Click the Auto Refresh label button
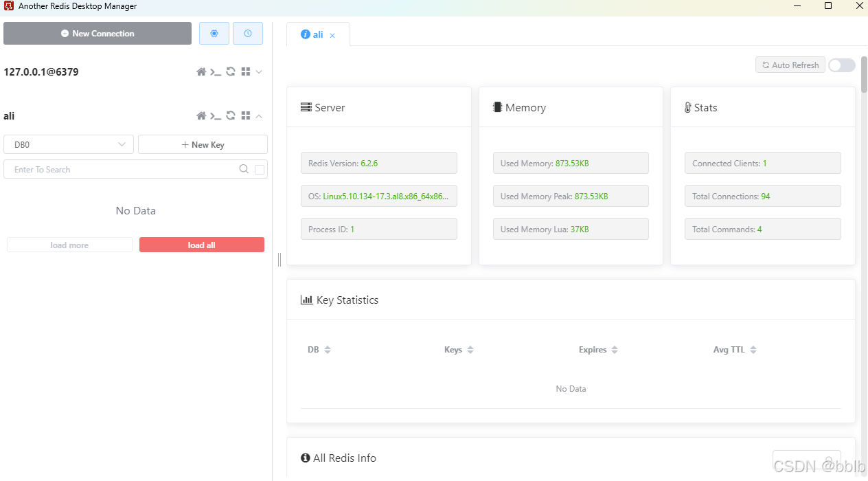868x481 pixels. point(790,65)
